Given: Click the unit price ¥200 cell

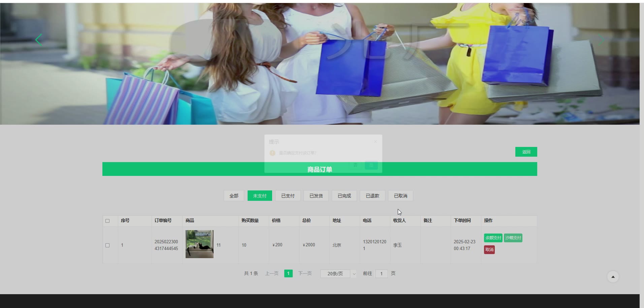Looking at the screenshot, I should tap(278, 245).
